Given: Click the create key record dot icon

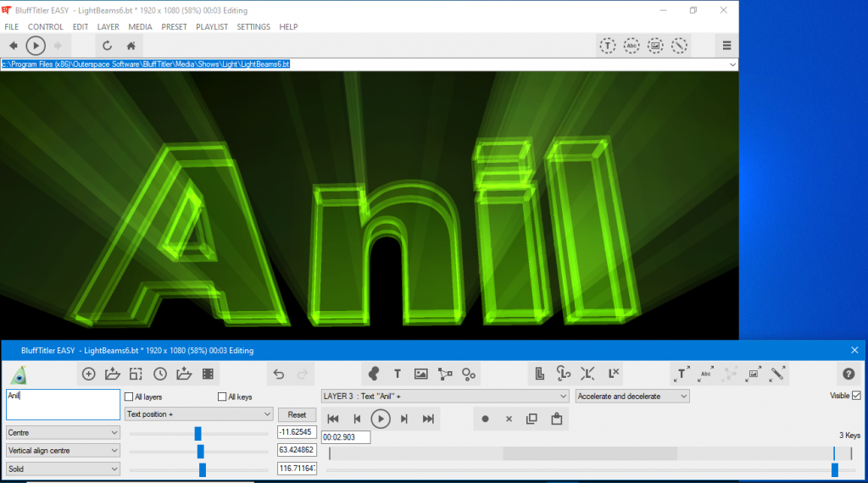Looking at the screenshot, I should point(486,419).
